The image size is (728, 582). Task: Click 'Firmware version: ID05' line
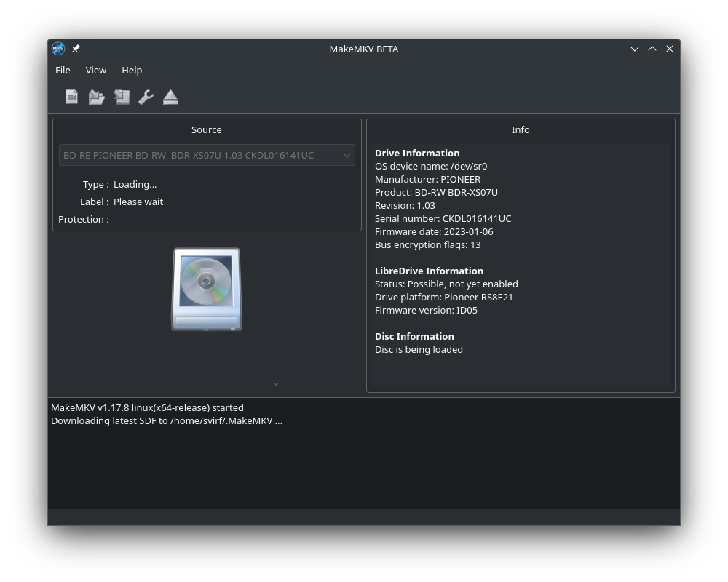(426, 310)
